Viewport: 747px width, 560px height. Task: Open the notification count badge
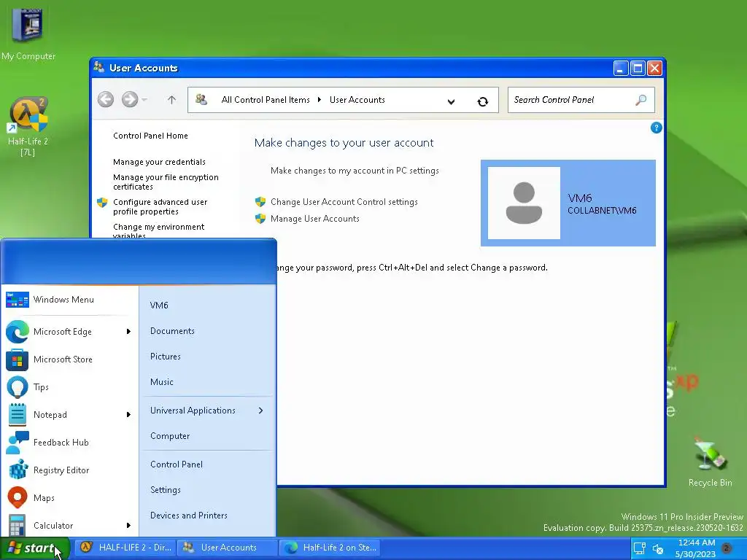click(727, 548)
